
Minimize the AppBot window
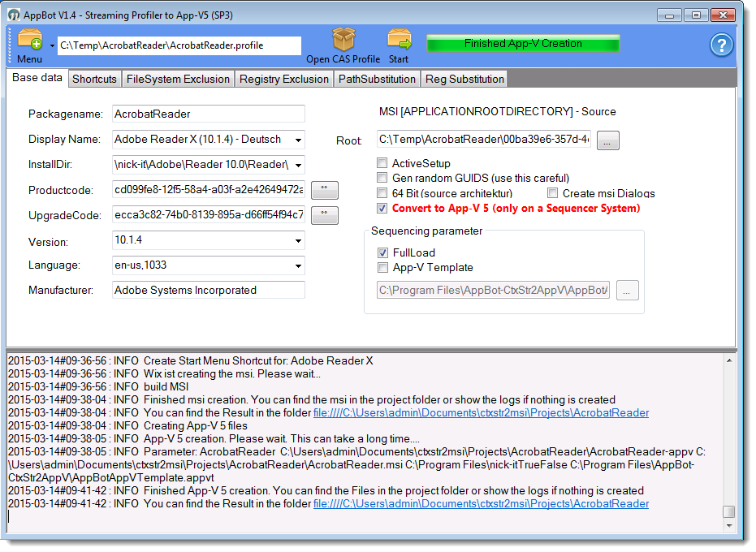(669, 15)
